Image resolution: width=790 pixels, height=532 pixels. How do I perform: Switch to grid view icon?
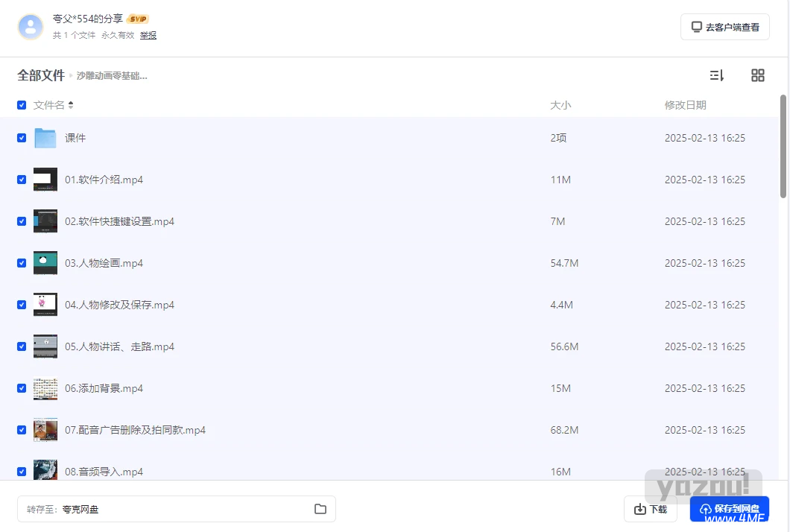758,75
